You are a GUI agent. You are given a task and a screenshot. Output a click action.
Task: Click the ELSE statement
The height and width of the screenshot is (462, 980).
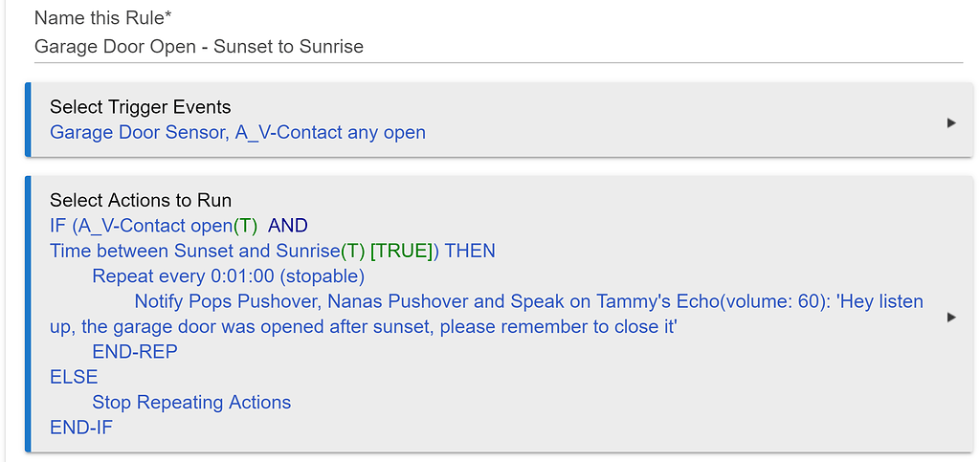pos(74,377)
